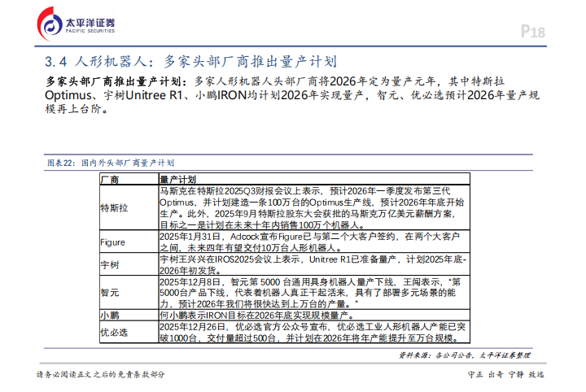Select the '小鹏' manufacturer cell
This screenshot has height=392, width=586.
[129, 315]
